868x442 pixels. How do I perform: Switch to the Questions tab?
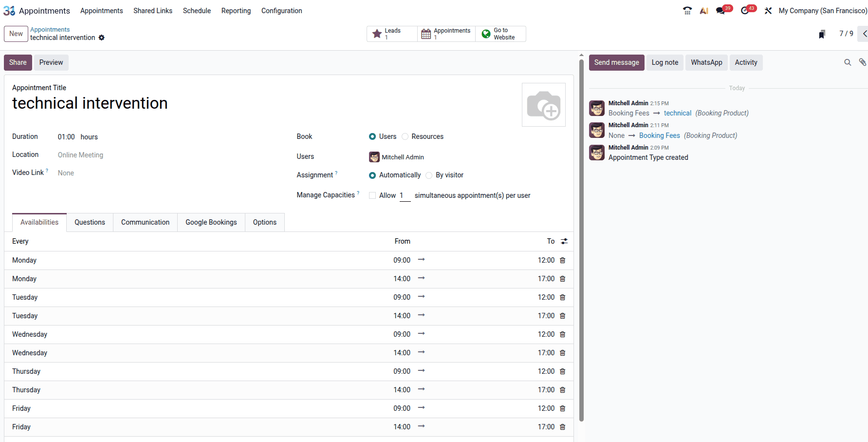tap(90, 222)
